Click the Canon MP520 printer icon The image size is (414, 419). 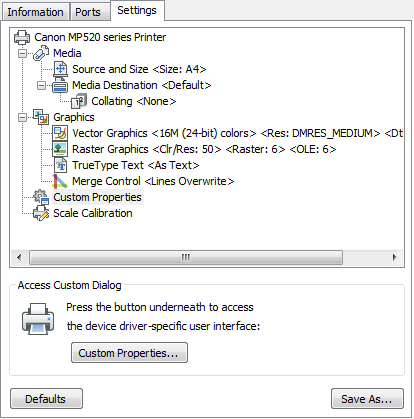tap(22, 37)
